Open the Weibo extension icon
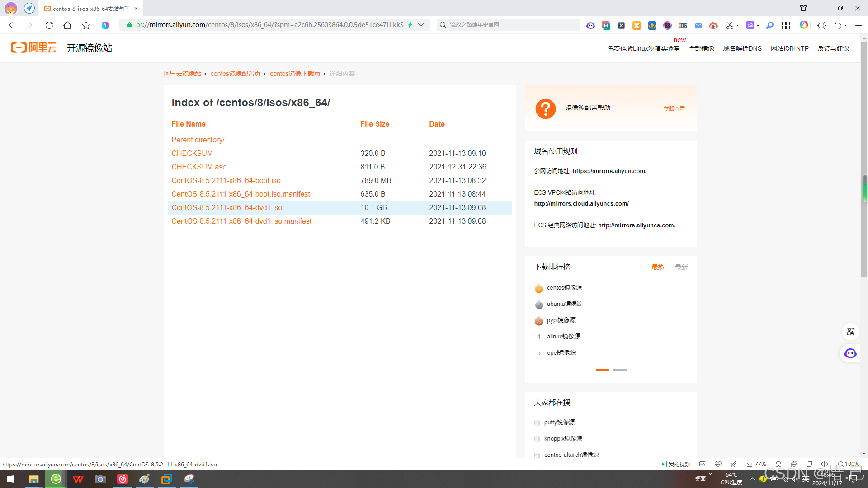This screenshot has height=488, width=868. (713, 25)
